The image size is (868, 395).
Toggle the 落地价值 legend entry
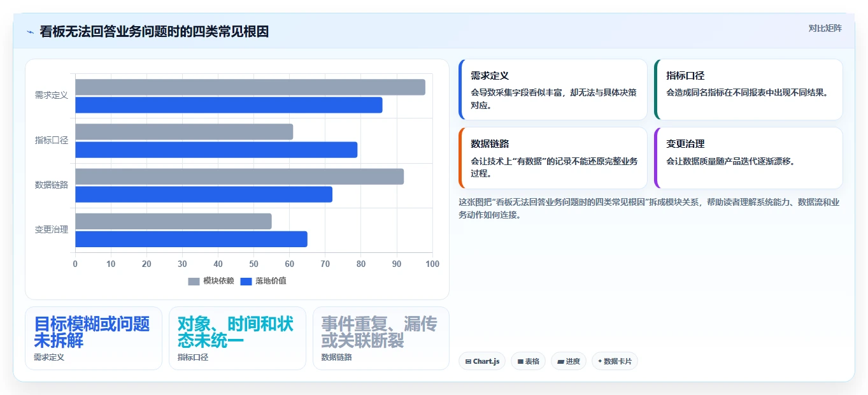click(263, 281)
